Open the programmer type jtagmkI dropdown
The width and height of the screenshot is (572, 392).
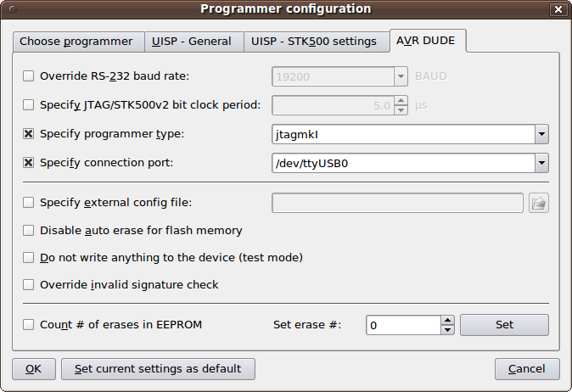(541, 134)
